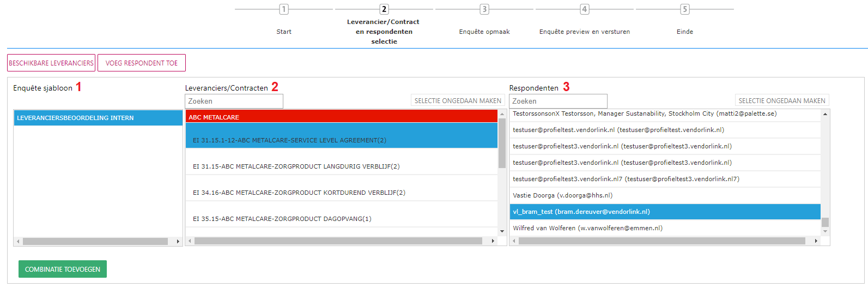
Task: Pick contract EI 35.15 Zorgproduct Dagopvang
Action: [x=341, y=219]
